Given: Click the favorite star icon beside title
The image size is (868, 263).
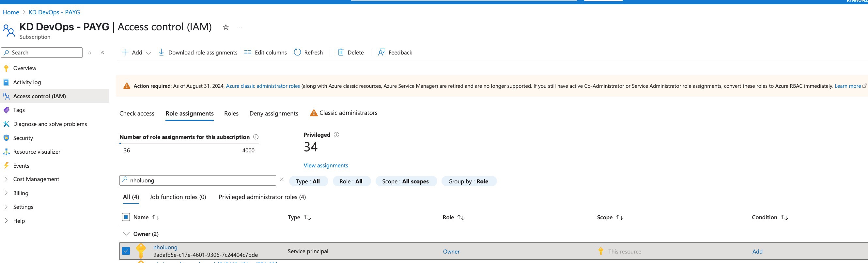Looking at the screenshot, I should point(226,27).
